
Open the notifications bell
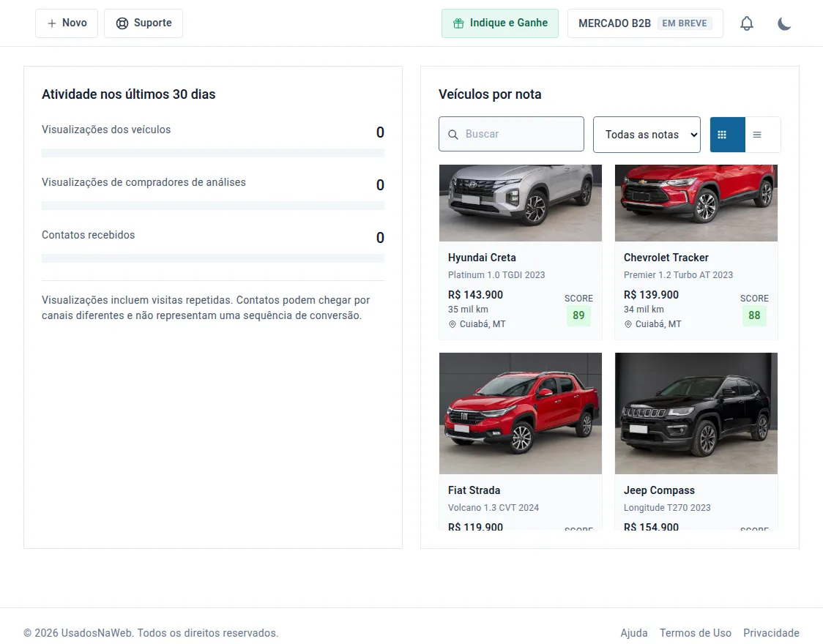(746, 23)
